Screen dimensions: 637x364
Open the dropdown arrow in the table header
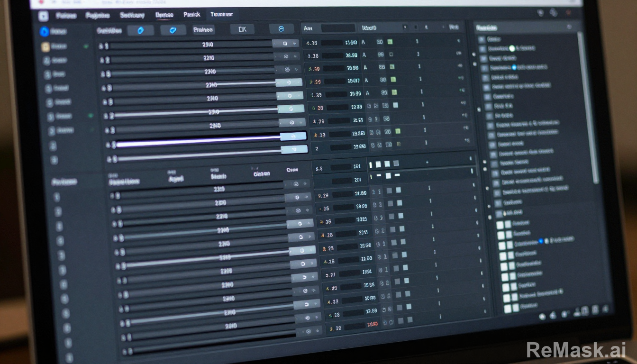pos(404,28)
